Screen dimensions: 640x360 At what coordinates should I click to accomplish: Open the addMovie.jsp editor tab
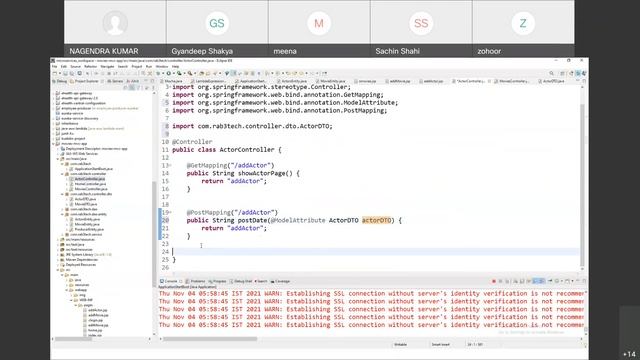[399, 81]
